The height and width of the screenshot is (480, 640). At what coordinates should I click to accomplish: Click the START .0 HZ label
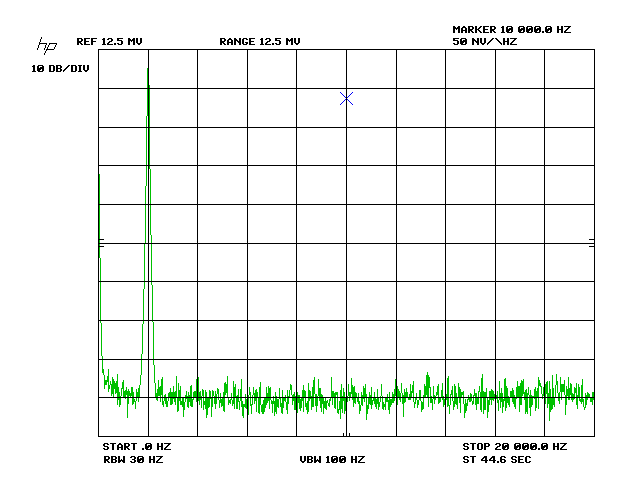(x=137, y=446)
